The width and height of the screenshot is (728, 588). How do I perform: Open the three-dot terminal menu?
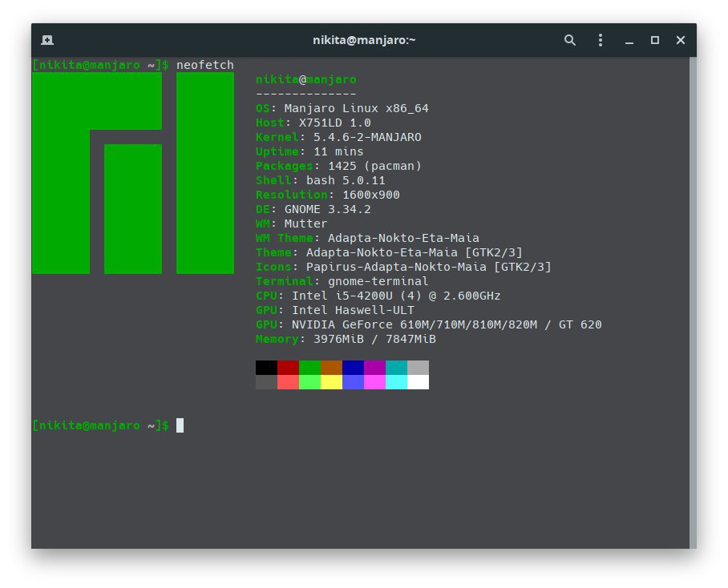click(601, 40)
